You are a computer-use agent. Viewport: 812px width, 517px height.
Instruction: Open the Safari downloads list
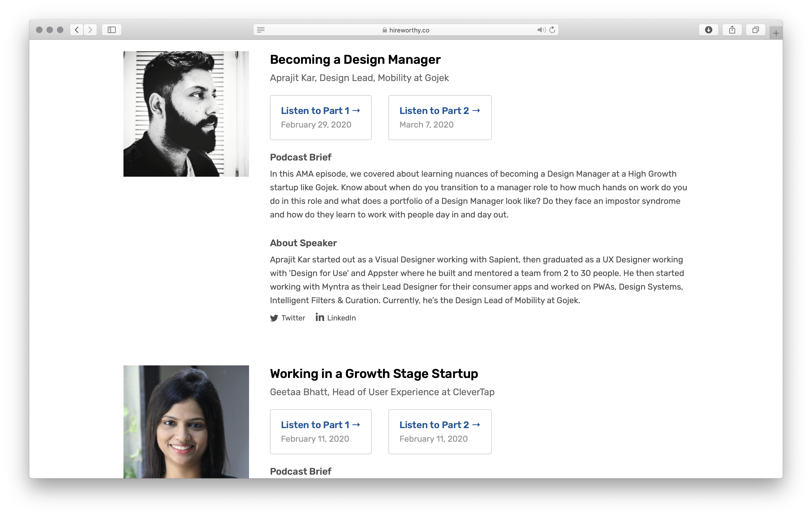coord(708,30)
